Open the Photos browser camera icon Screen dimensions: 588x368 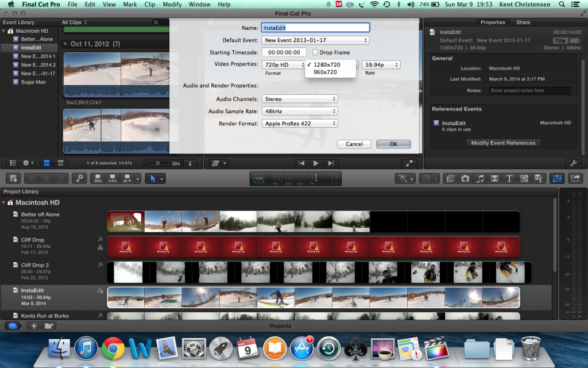pos(465,179)
